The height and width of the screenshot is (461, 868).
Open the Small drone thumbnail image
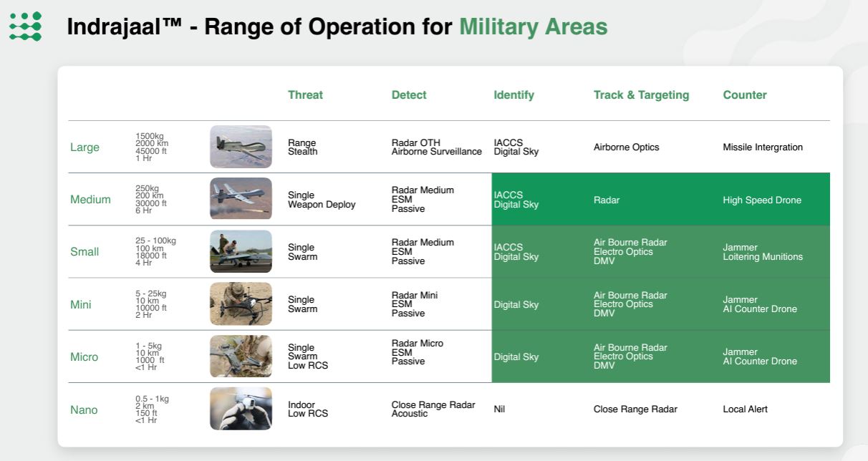click(241, 251)
